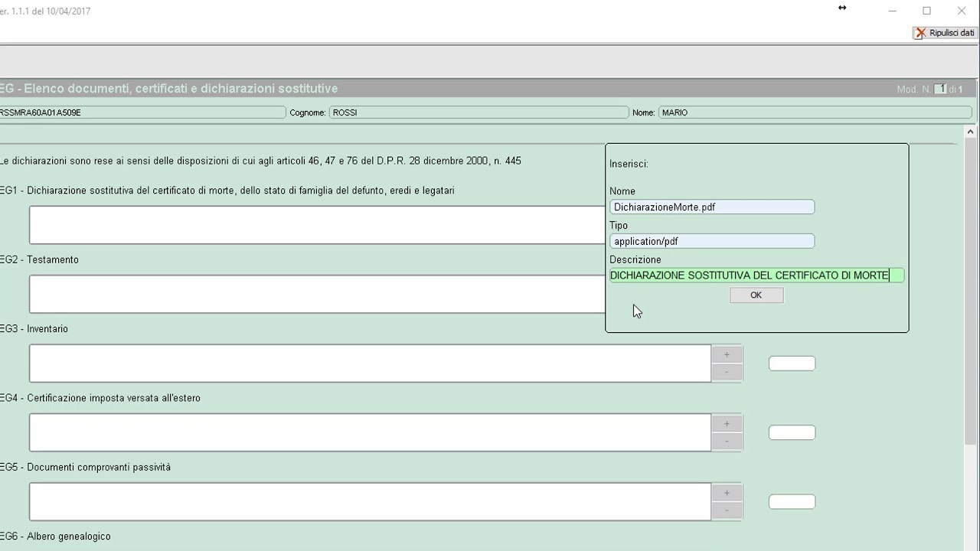Add a document to EG5 passività with plus
The height and width of the screenshot is (551, 980).
coord(727,492)
